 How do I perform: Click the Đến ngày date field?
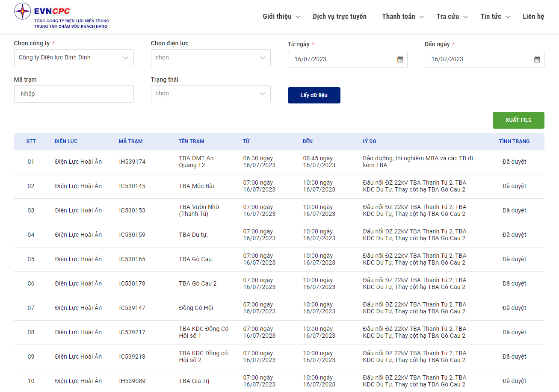pyautogui.click(x=485, y=59)
